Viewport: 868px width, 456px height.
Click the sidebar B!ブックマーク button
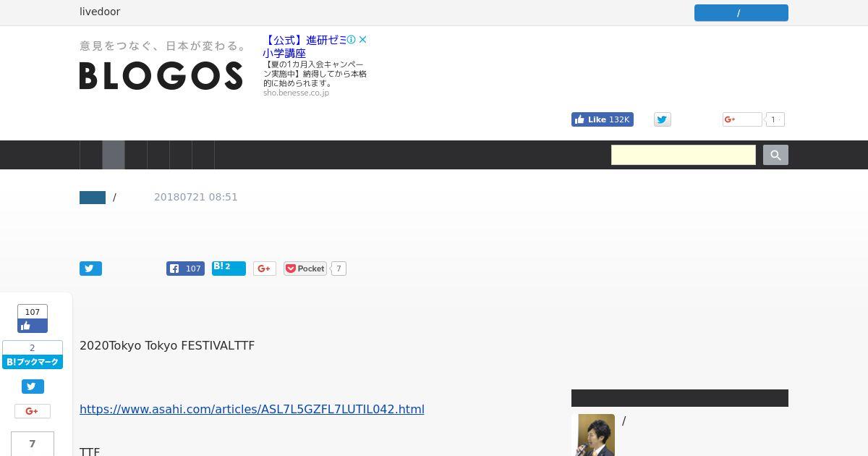(x=33, y=355)
